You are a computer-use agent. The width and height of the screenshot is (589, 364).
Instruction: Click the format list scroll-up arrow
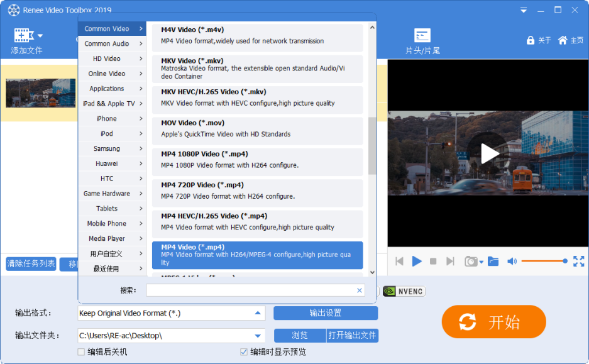coord(372,28)
